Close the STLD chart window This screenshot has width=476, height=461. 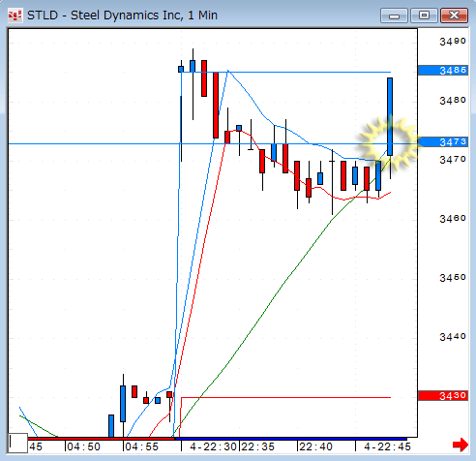click(x=454, y=15)
